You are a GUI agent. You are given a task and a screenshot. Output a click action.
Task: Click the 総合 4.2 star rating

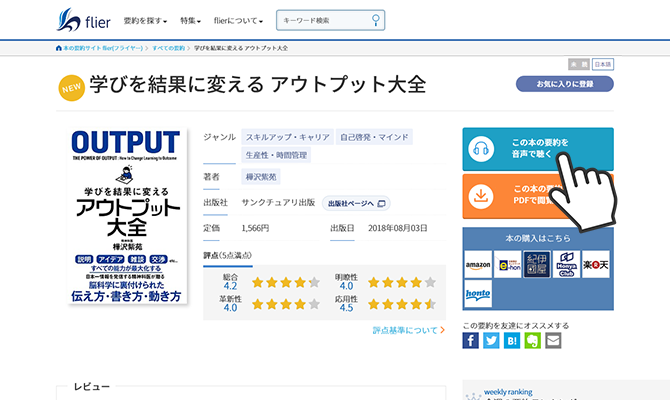[286, 282]
